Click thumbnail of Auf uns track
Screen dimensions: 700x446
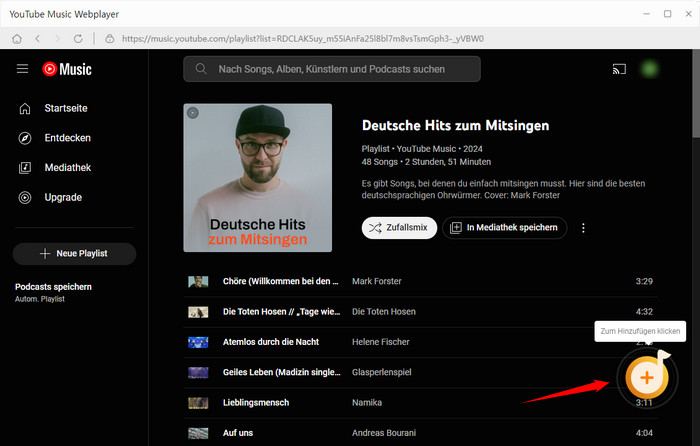(x=198, y=433)
